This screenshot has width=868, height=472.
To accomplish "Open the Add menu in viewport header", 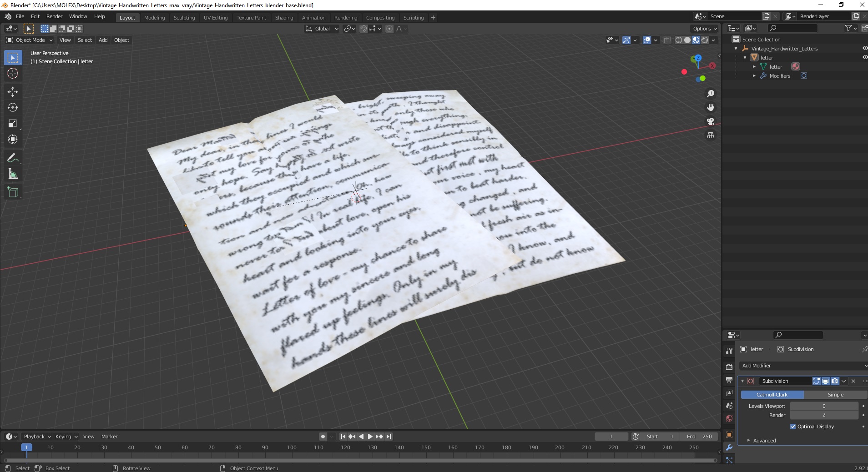I will (103, 40).
